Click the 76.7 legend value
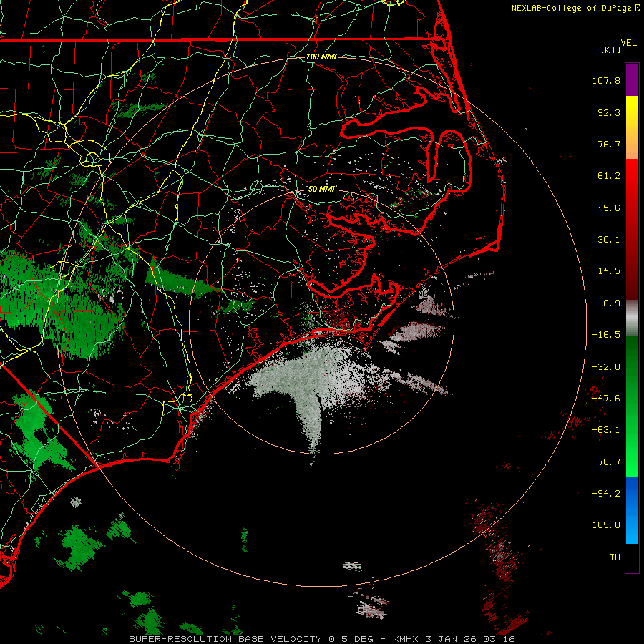The height and width of the screenshot is (644, 644). [609, 144]
